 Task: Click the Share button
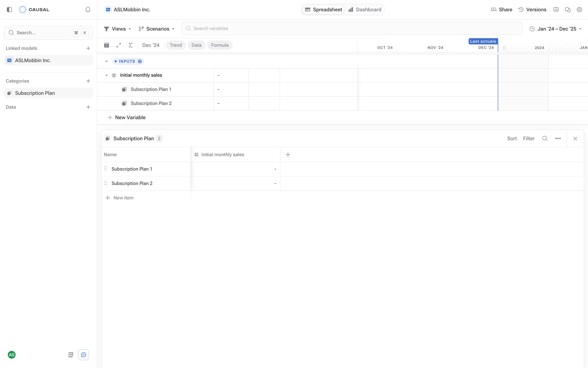(501, 10)
